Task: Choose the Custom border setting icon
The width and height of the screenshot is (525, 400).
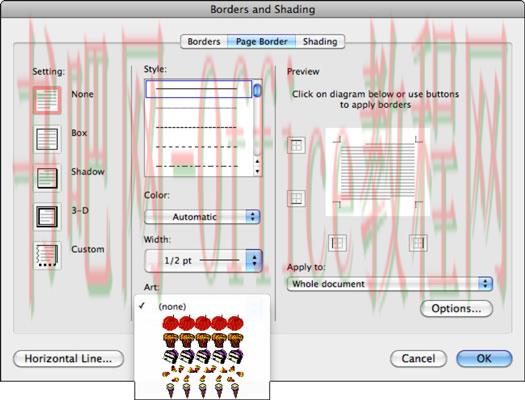Action: [x=47, y=255]
